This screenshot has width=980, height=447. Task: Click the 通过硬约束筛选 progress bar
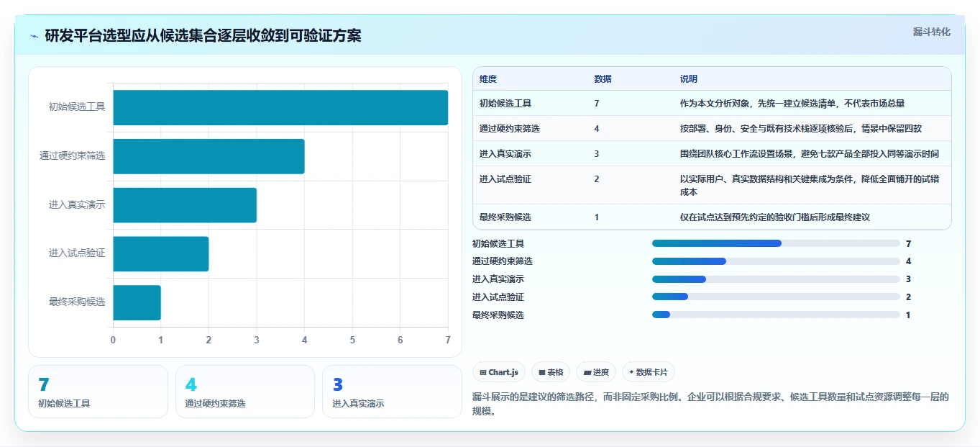point(776,261)
